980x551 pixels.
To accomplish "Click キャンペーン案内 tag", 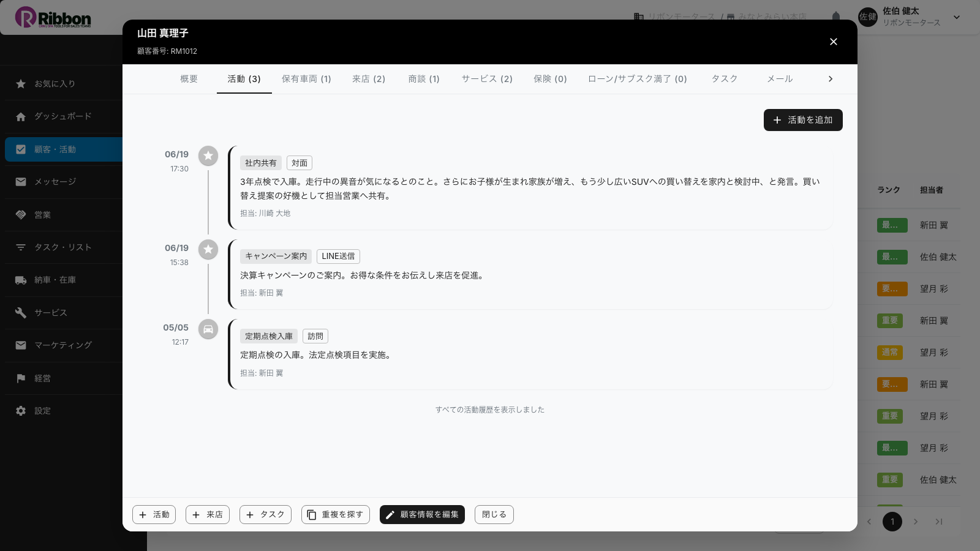I will [276, 257].
